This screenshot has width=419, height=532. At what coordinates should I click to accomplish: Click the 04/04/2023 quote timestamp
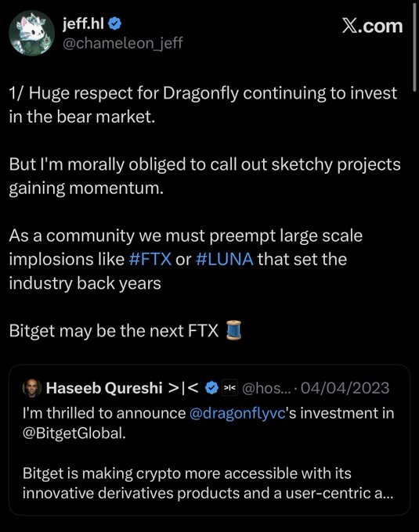click(345, 388)
